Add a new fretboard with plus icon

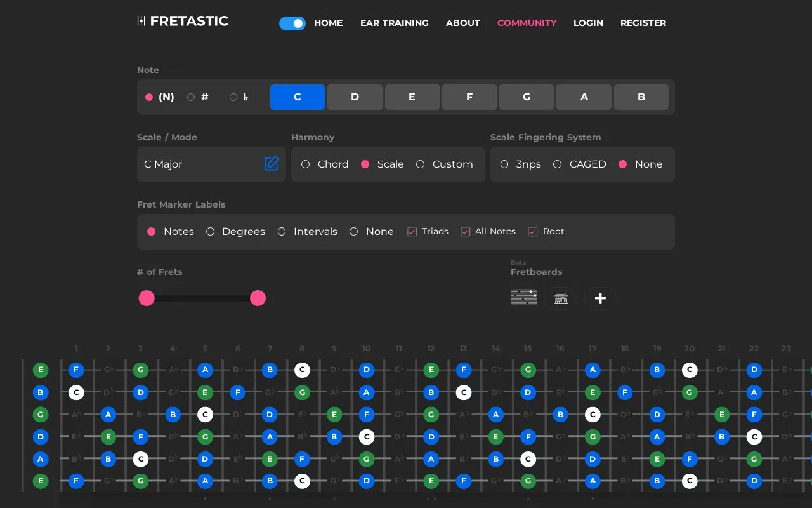[x=600, y=298]
